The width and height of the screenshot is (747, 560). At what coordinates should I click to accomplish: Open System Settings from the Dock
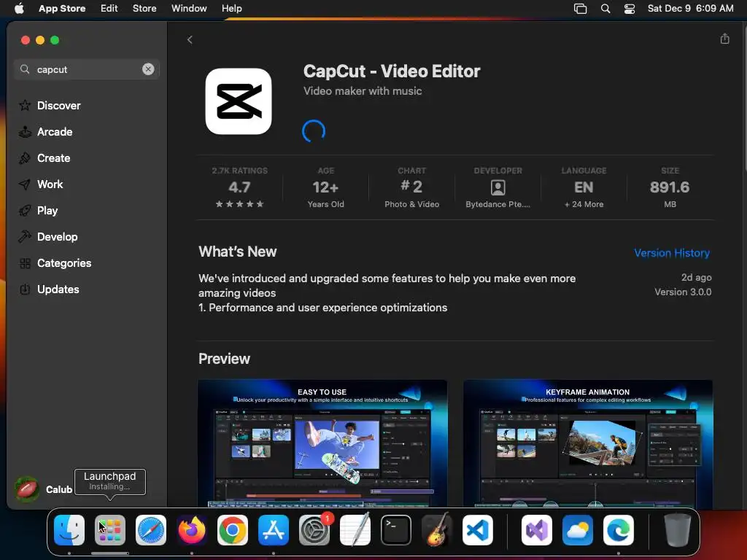[x=314, y=530]
